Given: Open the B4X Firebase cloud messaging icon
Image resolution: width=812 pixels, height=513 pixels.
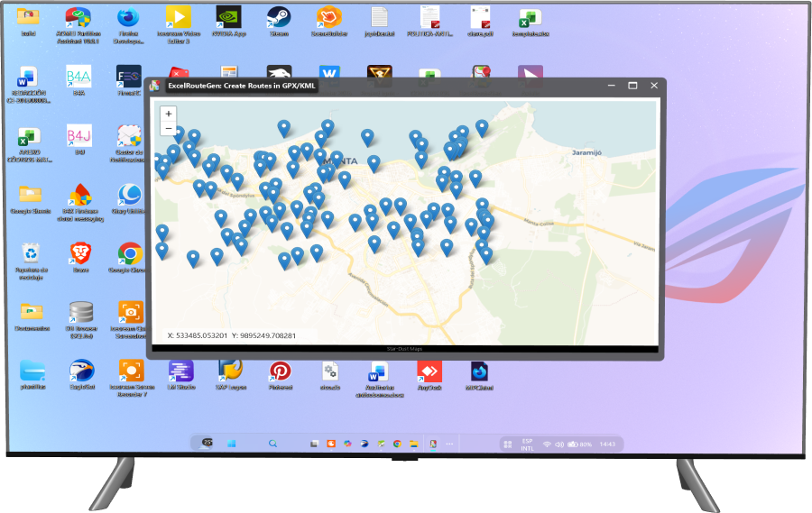Looking at the screenshot, I should [x=80, y=203].
